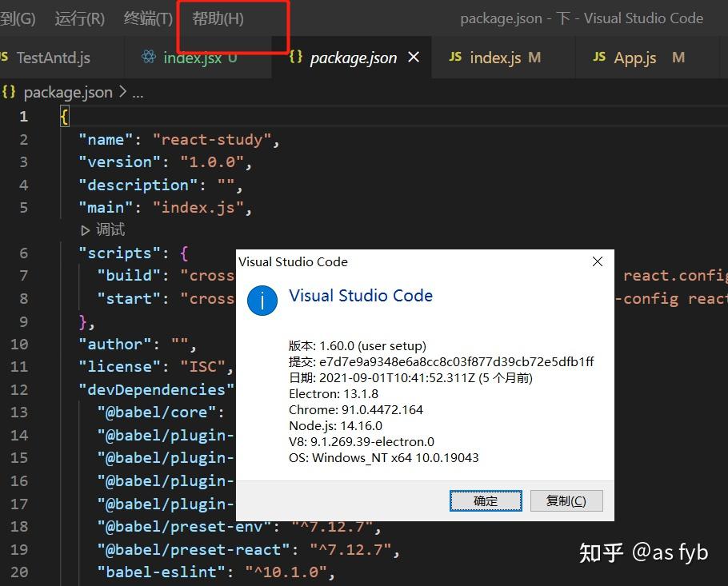Click the JS icon on App.js tab
This screenshot has height=586, width=728.
(599, 57)
